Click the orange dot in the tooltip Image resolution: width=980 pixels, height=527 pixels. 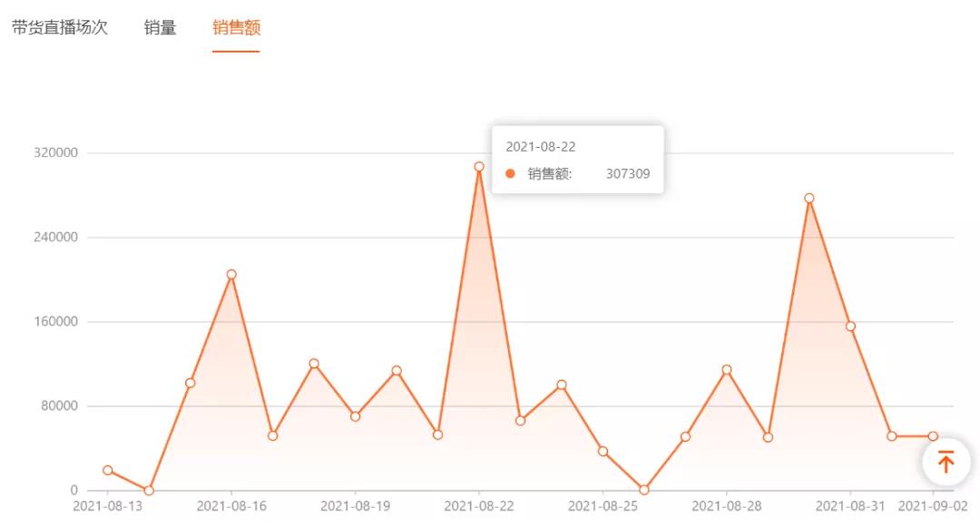[510, 174]
